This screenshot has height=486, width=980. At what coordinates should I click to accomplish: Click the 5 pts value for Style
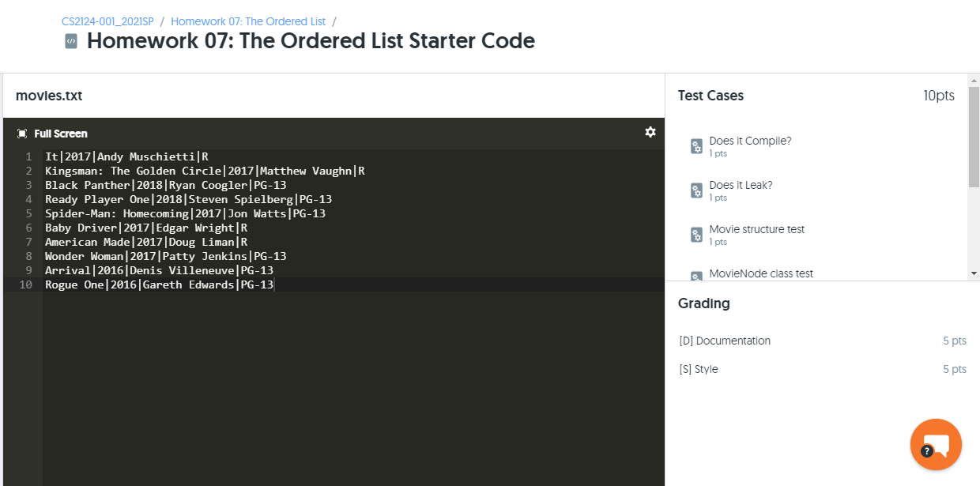(955, 369)
